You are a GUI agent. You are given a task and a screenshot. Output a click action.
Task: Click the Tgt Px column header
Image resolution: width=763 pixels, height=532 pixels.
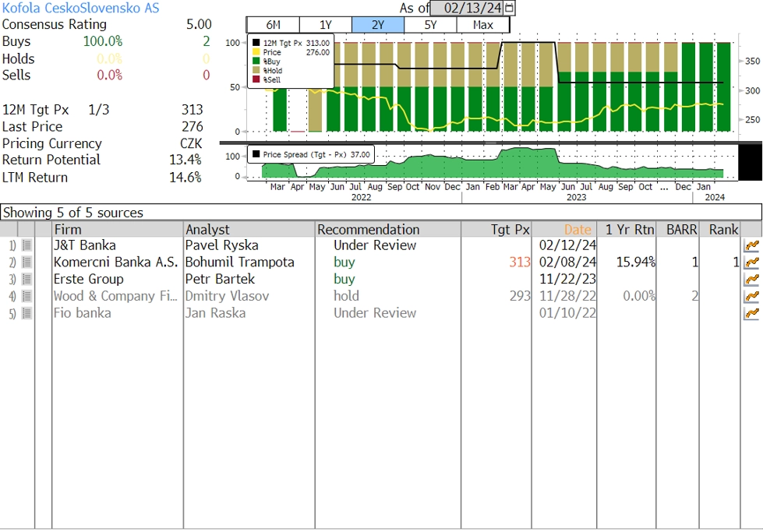pos(510,230)
